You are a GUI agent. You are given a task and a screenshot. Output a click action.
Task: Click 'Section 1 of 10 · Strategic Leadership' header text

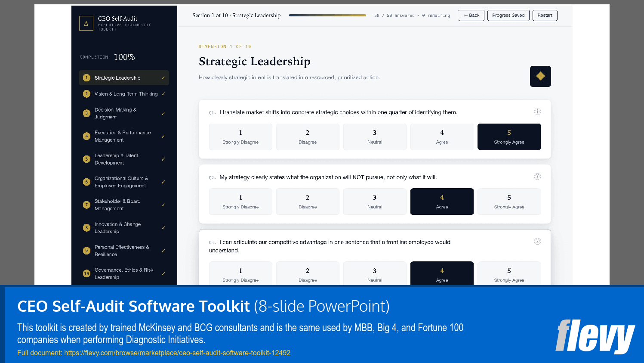237,16
